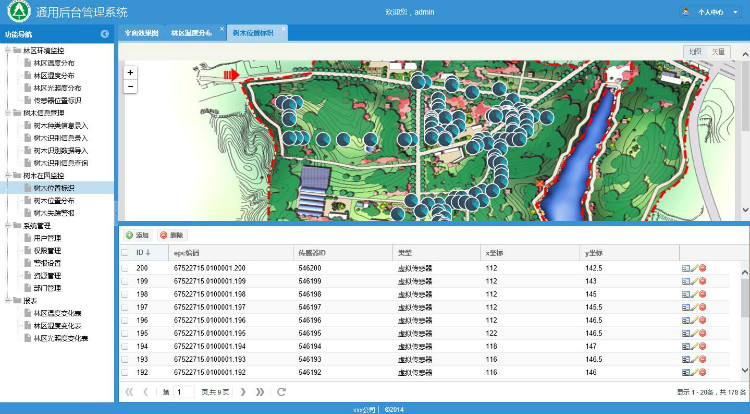This screenshot has width=750, height=414.
Task: Toggle the select-all checkbox in table header
Action: point(125,252)
